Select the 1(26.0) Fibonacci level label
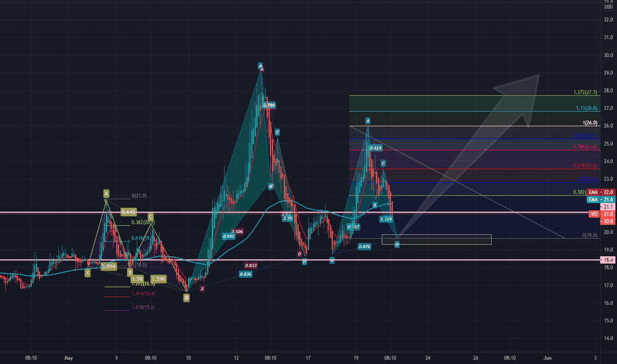The image size is (617, 364). coord(590,123)
